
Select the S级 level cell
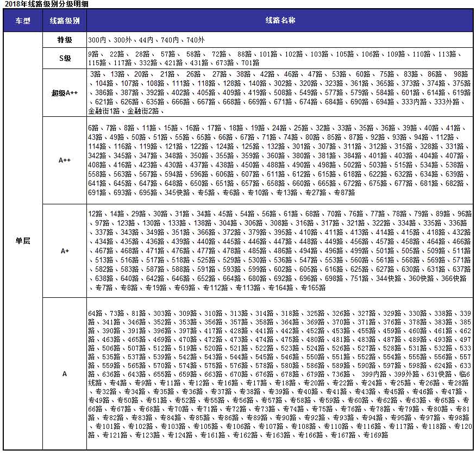[65, 58]
